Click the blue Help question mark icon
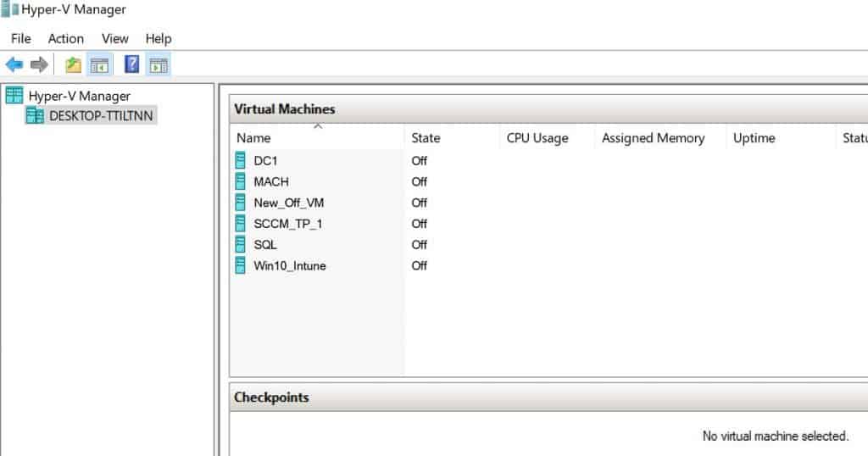868x456 pixels. (x=132, y=64)
